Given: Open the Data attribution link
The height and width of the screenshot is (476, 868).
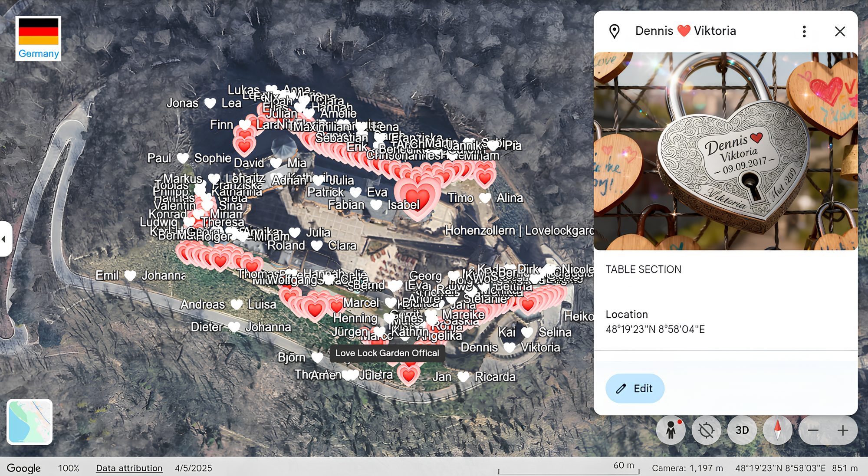Looking at the screenshot, I should coord(129,468).
